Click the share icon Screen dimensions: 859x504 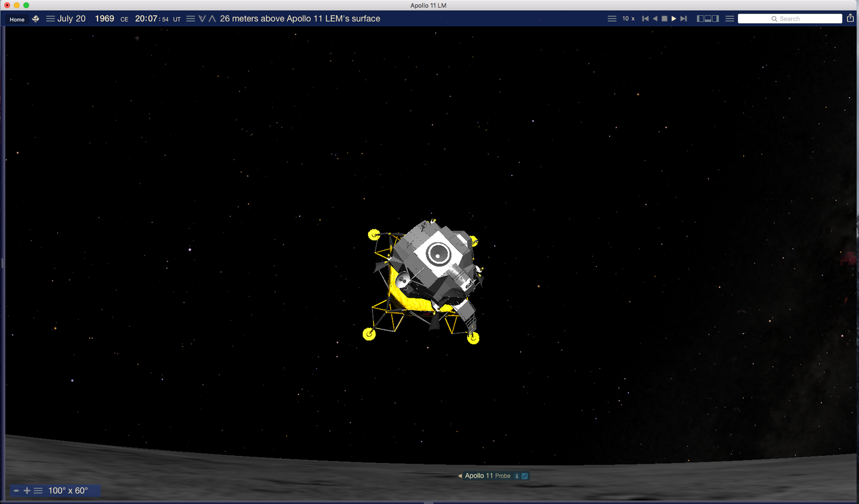click(x=850, y=18)
